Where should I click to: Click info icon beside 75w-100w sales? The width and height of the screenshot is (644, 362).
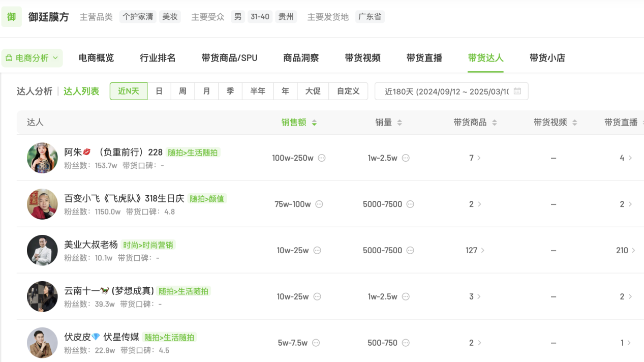(x=319, y=204)
